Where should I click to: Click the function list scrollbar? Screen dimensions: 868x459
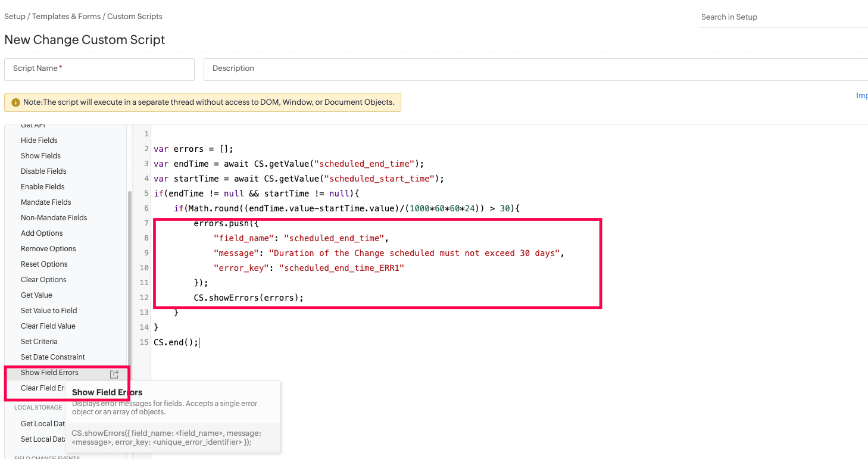[129, 280]
